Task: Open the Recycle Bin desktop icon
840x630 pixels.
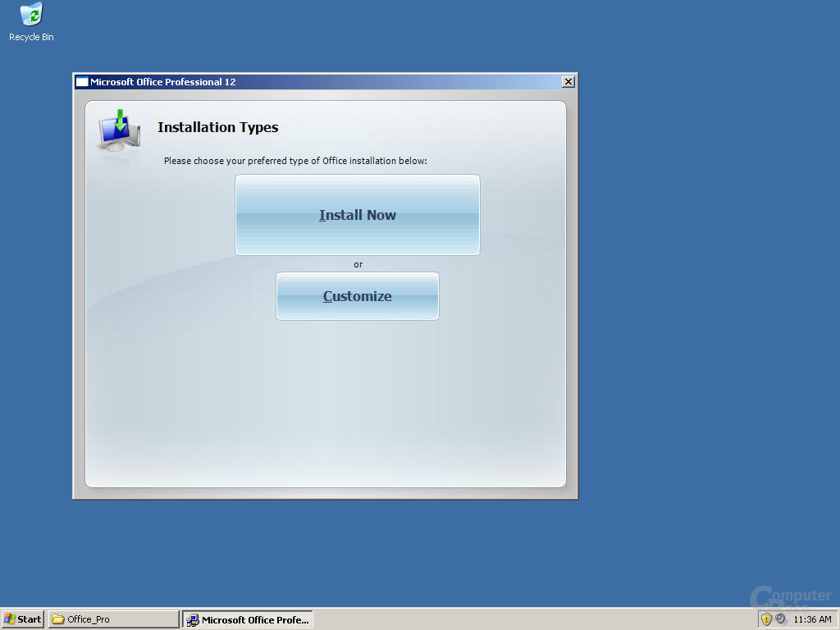Action: (32, 22)
